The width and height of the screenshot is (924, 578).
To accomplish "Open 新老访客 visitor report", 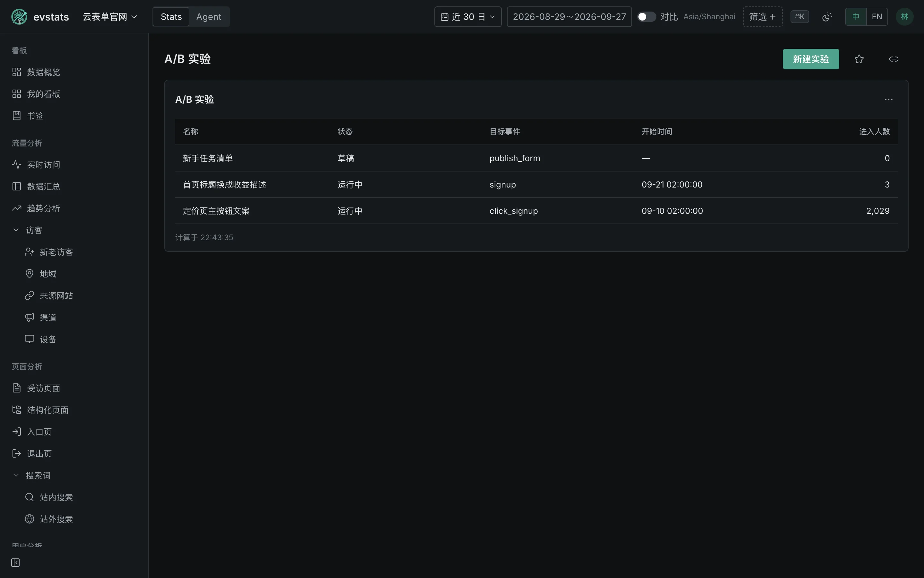I will (81, 252).
